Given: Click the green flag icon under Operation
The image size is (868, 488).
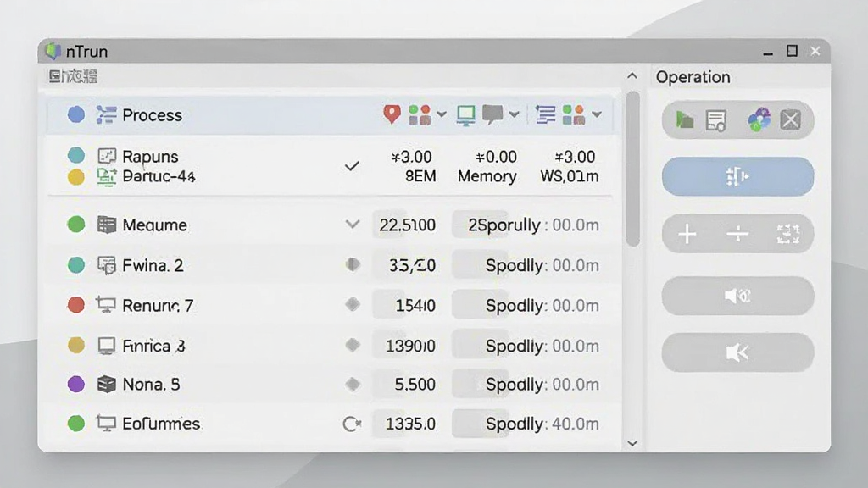Looking at the screenshot, I should pos(685,119).
